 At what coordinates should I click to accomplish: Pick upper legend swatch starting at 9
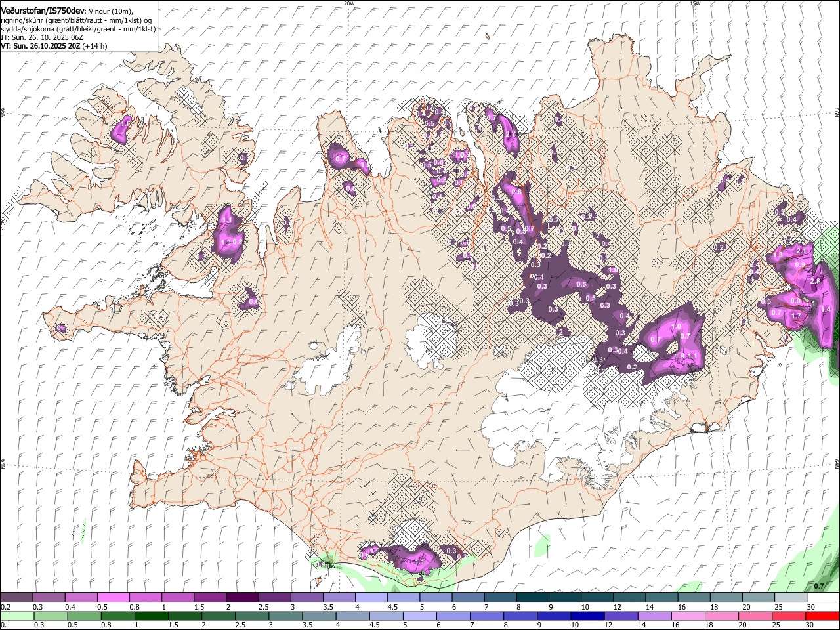click(x=564, y=598)
